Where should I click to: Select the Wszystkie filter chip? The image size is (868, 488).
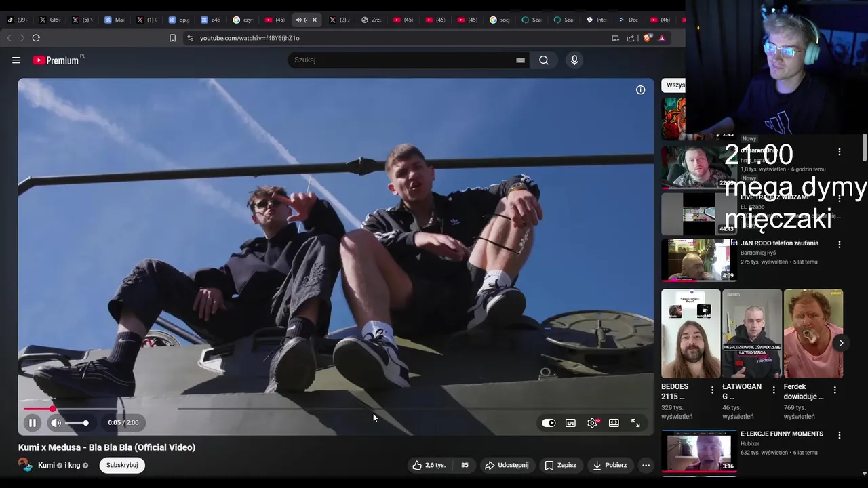pyautogui.click(x=674, y=85)
